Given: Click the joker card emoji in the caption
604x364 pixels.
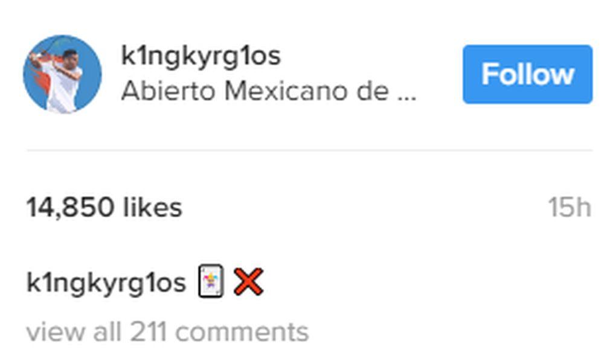Looking at the screenshot, I should [211, 281].
